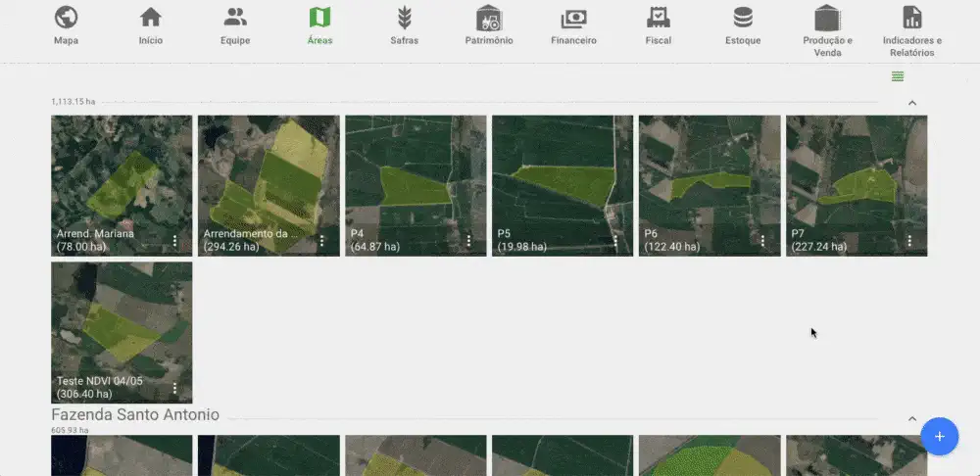Image resolution: width=980 pixels, height=476 pixels.
Task: Open three-dot menu on P4 card
Action: 468,241
